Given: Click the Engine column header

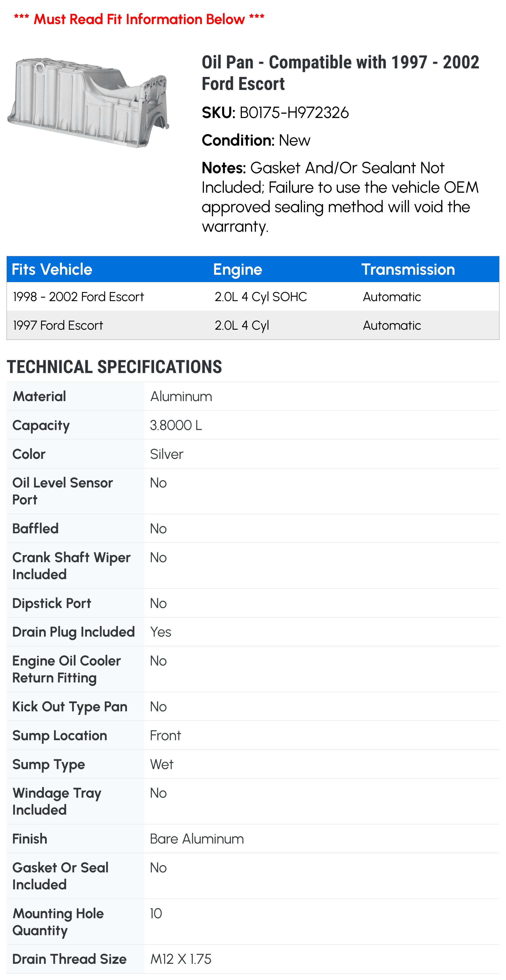Looking at the screenshot, I should coord(238,270).
